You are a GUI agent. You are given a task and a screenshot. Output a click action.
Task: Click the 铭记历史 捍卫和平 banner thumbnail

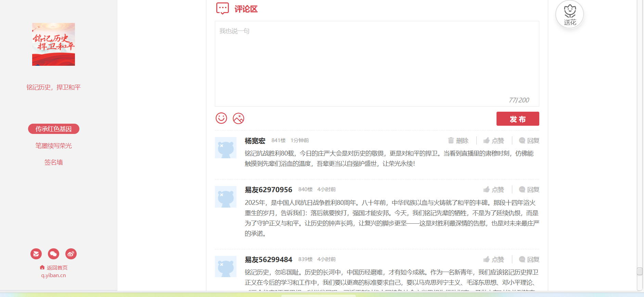pos(53,44)
